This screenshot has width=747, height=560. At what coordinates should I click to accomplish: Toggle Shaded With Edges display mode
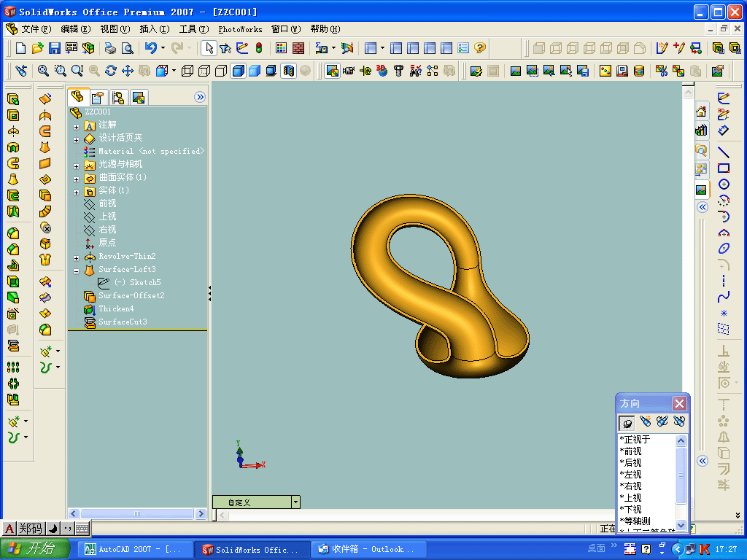tap(238, 71)
